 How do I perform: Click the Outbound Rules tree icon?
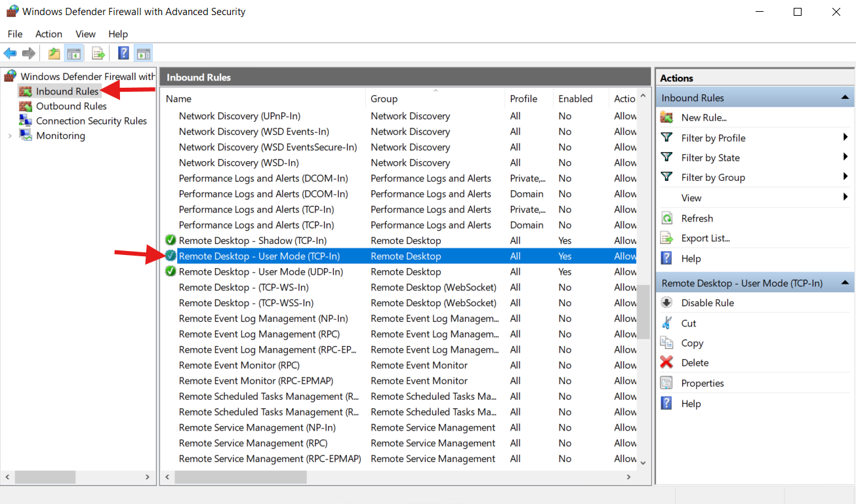pos(26,106)
